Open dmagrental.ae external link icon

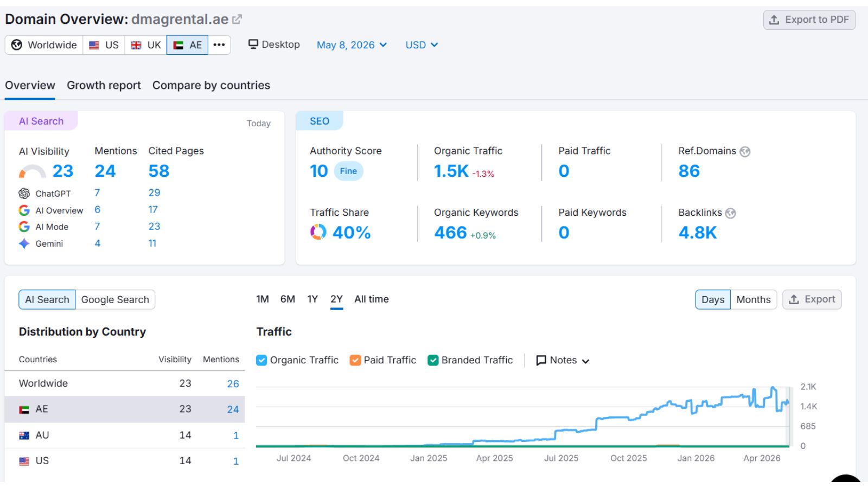click(237, 20)
